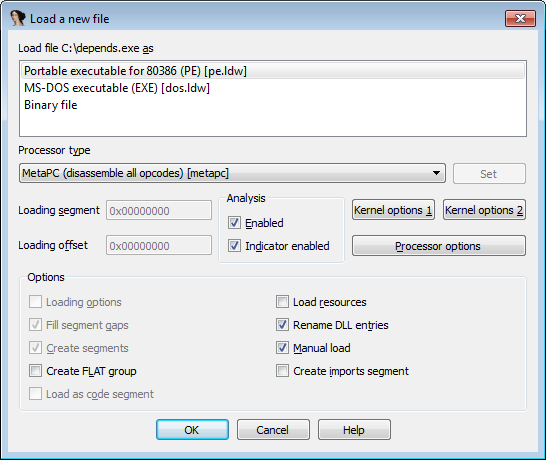The image size is (546, 460).
Task: Open Kernel options 2
Action: pos(484,210)
